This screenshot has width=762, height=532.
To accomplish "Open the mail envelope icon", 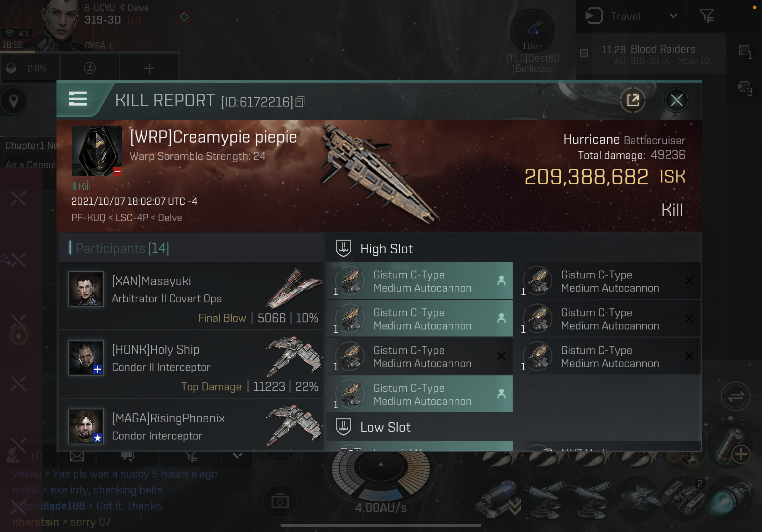I will pos(77,457).
